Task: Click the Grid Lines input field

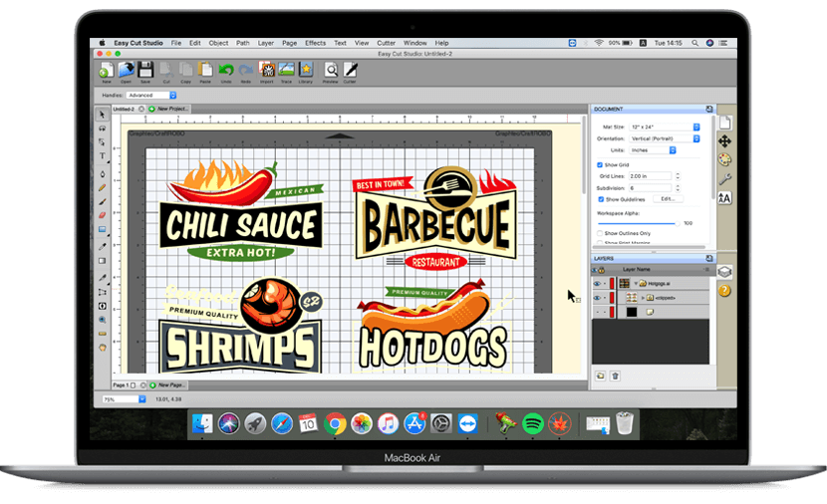Action: [x=651, y=176]
